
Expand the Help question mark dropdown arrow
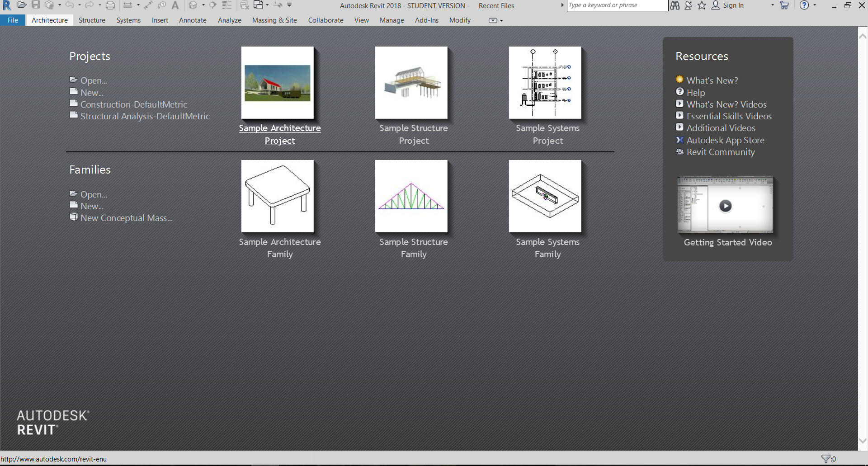(x=815, y=5)
